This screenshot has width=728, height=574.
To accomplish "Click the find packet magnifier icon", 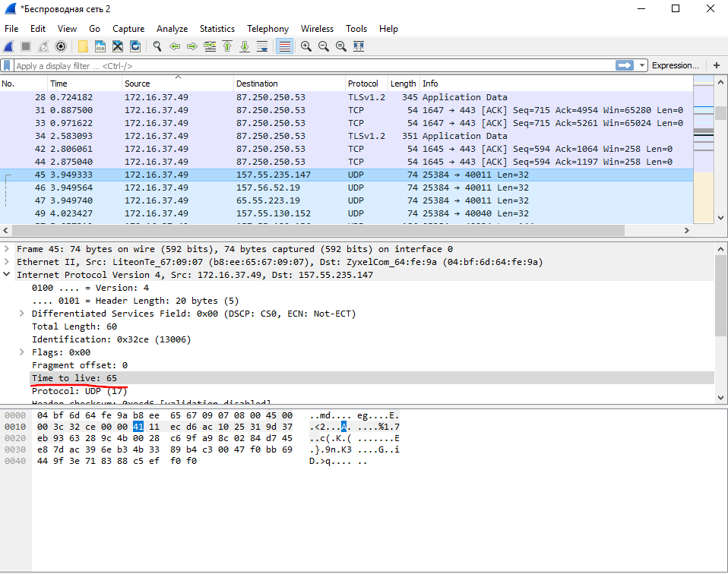I will point(157,46).
